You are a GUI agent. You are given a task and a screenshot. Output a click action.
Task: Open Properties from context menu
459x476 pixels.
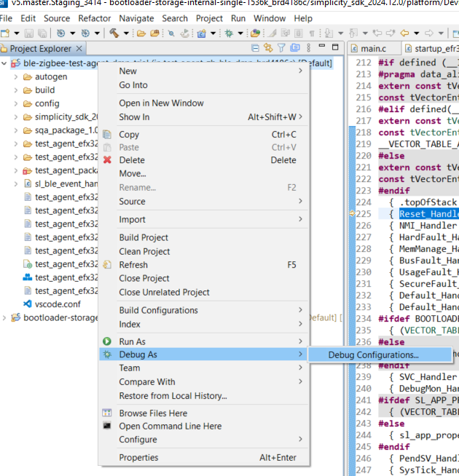(204, 458)
